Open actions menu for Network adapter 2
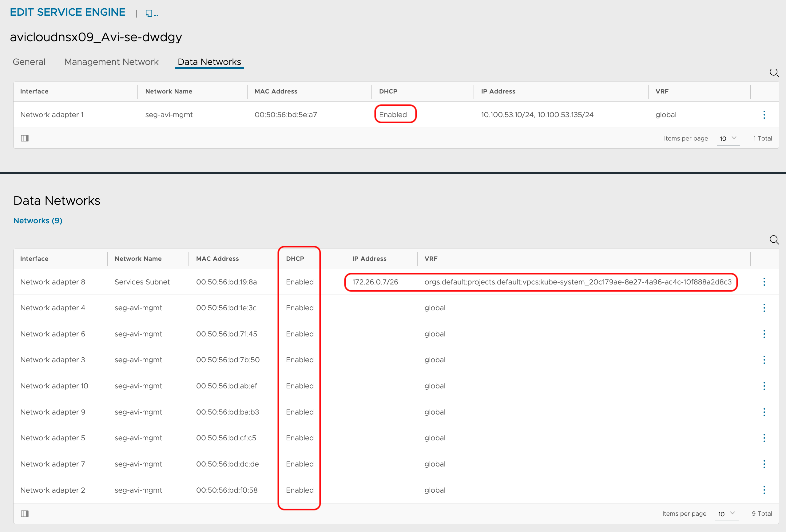The image size is (786, 532). click(x=764, y=490)
